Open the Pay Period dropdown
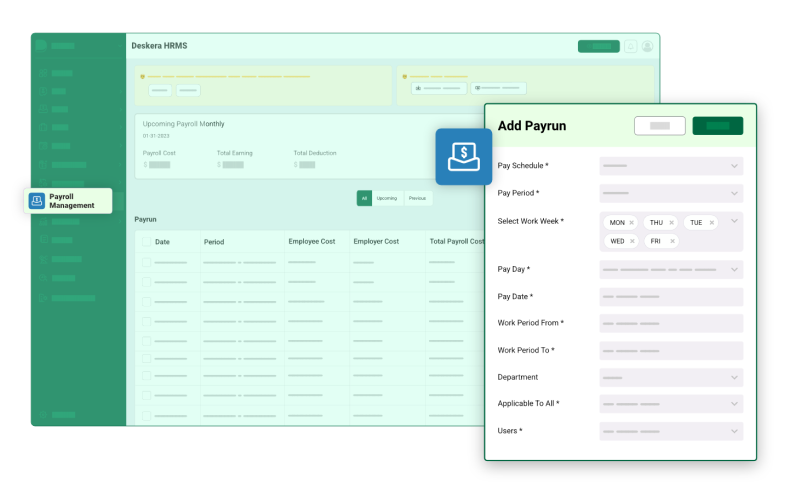The width and height of the screenshot is (790, 494). [671, 193]
